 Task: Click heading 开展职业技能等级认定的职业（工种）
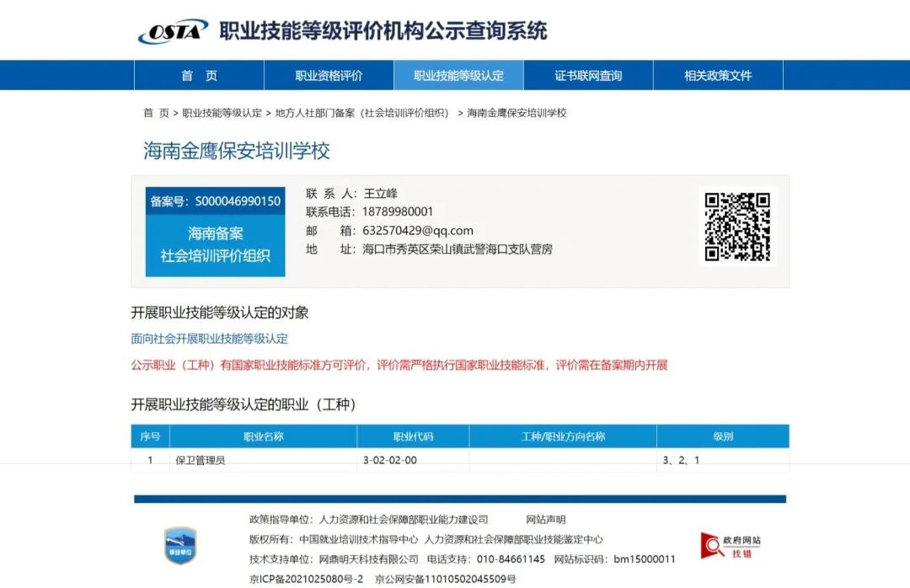point(244,404)
